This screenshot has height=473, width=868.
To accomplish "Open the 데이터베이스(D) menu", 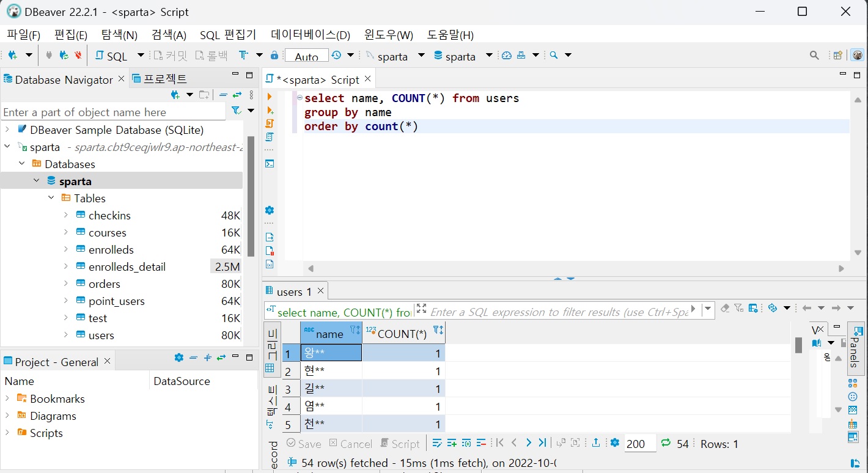I will pyautogui.click(x=311, y=35).
